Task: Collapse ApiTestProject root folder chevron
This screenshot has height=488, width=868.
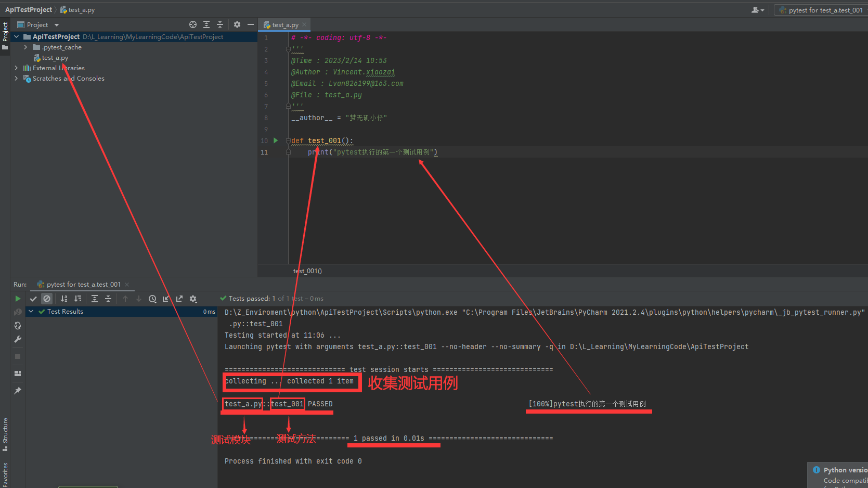Action: (16, 36)
